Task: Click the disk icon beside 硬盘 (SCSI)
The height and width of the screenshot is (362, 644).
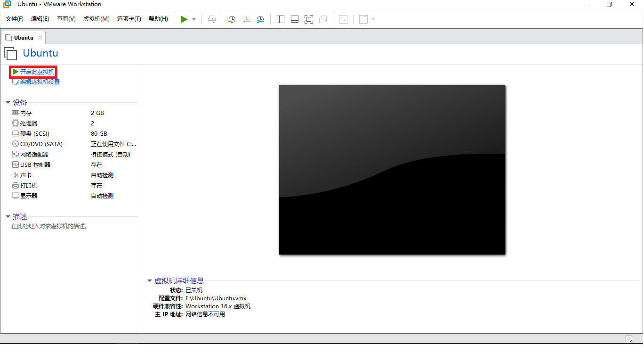Action: click(16, 134)
